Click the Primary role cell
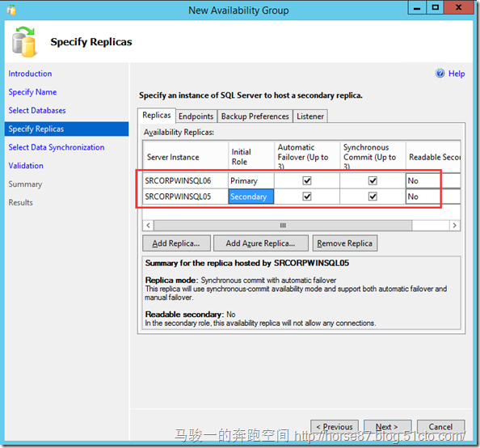 pos(251,180)
